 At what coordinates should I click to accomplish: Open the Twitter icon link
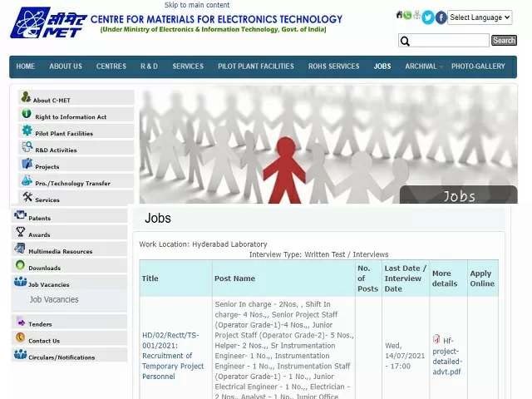428,17
